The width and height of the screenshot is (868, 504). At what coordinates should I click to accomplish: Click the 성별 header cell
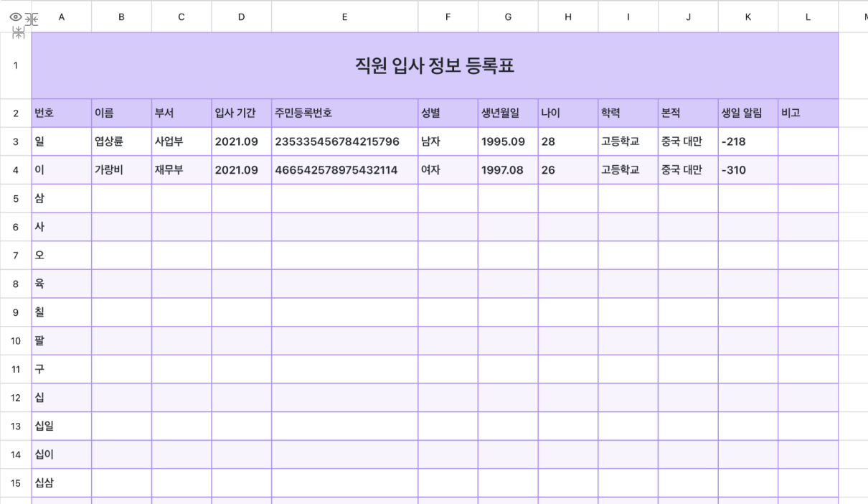point(448,113)
